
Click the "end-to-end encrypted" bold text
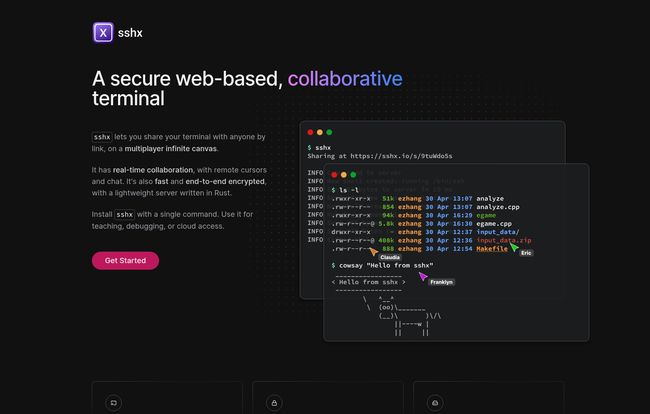[x=226, y=182]
